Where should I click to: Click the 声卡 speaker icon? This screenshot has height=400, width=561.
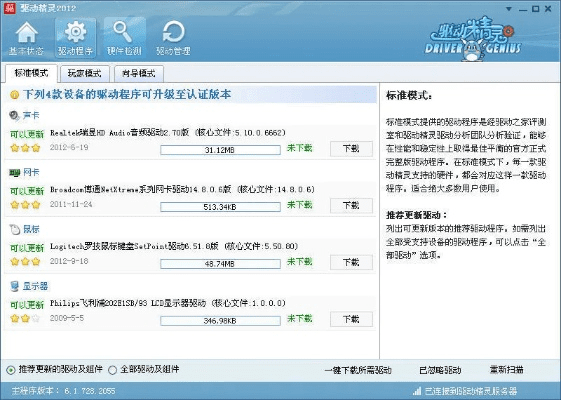click(14, 116)
